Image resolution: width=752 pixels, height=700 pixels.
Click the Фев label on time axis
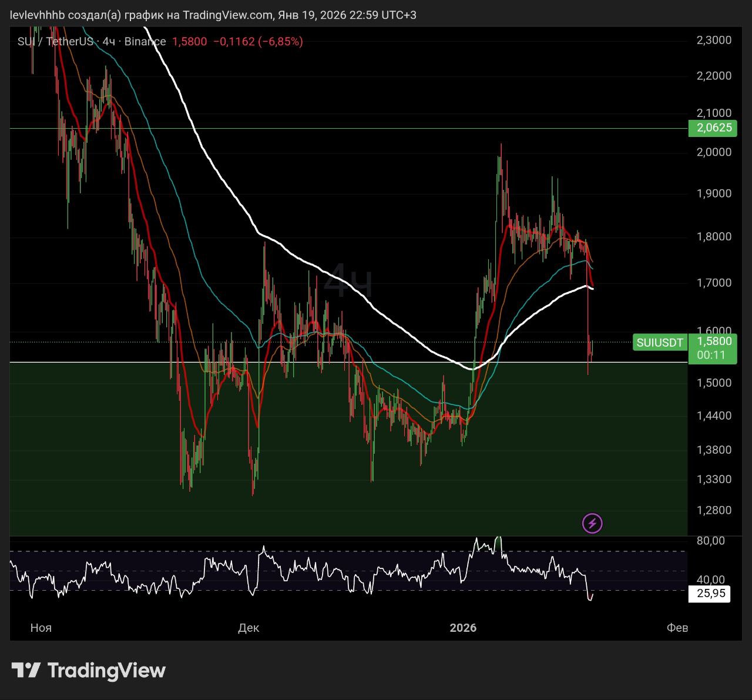pyautogui.click(x=677, y=628)
